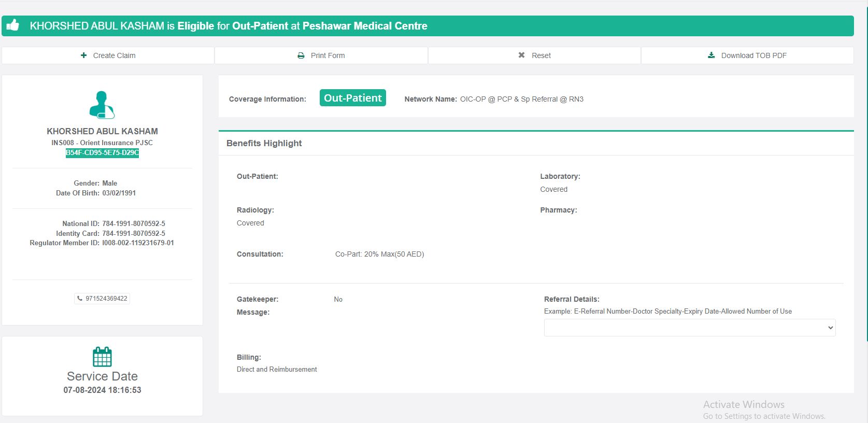Click the Service Date calendar icon
Screen dimensions: 868x423
102,357
